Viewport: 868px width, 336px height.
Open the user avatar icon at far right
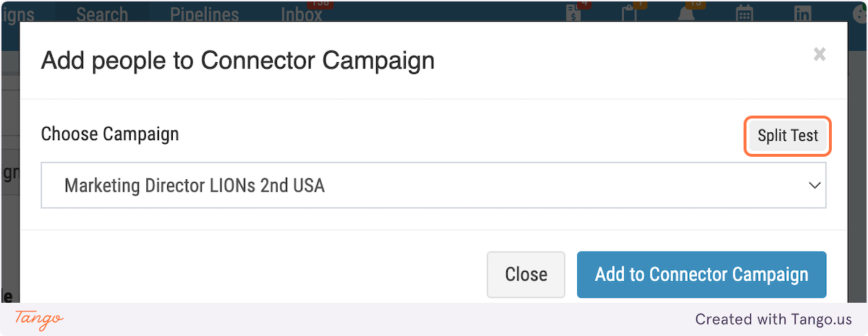tap(860, 13)
